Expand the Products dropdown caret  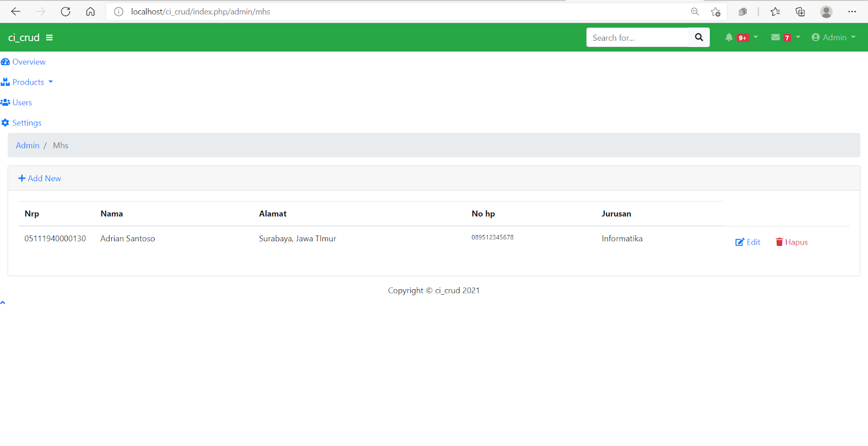tap(50, 82)
